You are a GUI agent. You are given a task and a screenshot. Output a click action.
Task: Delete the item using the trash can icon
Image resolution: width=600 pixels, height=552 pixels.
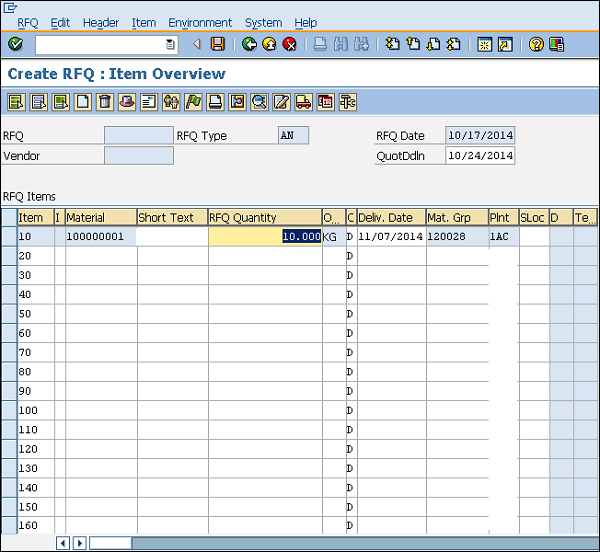tap(104, 101)
